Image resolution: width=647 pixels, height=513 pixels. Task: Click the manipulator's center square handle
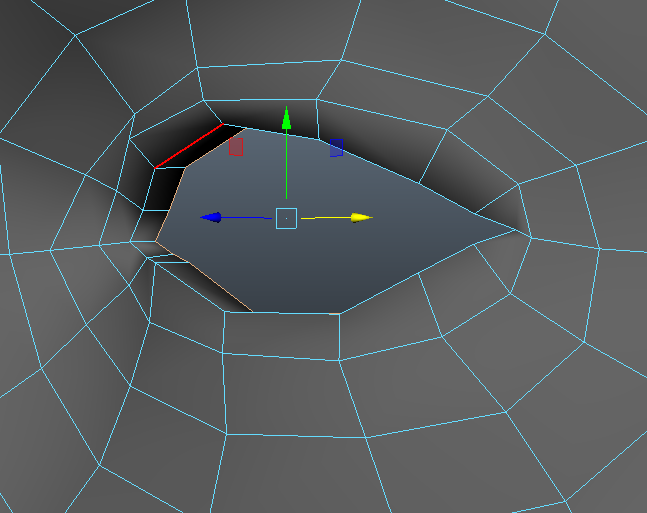(286, 217)
